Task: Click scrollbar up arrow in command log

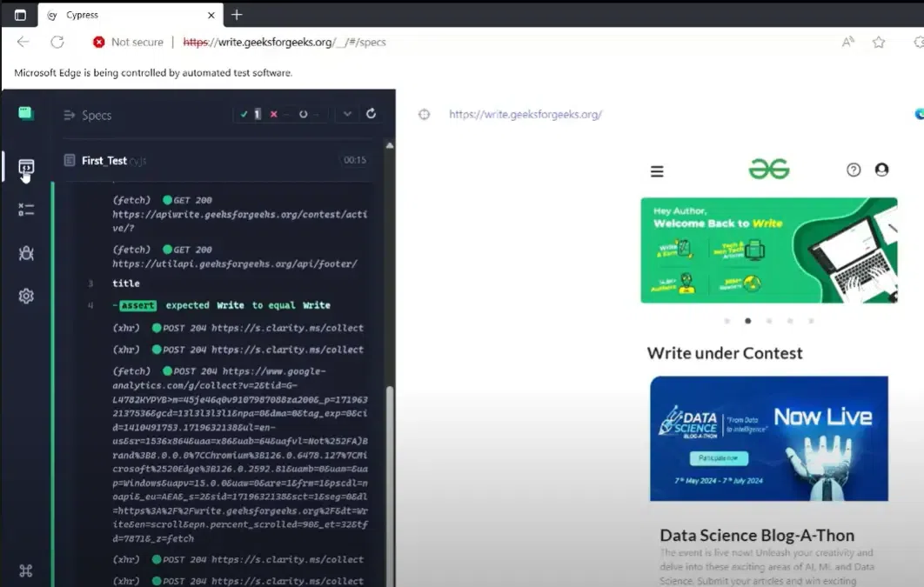Action: point(390,145)
